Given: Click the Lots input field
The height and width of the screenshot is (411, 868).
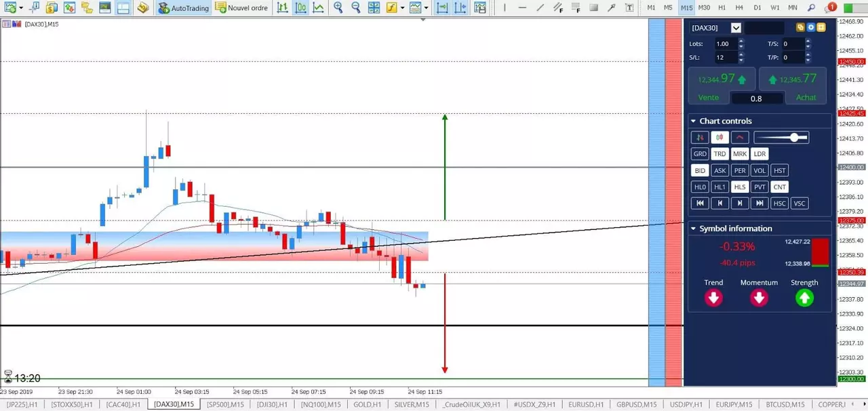Looking at the screenshot, I should (x=726, y=44).
